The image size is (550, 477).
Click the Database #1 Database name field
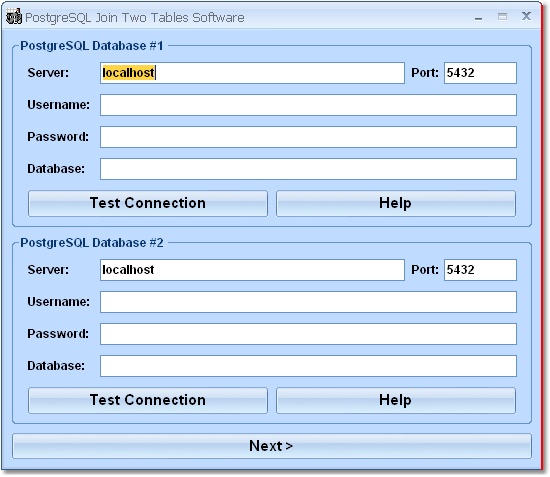tap(308, 169)
